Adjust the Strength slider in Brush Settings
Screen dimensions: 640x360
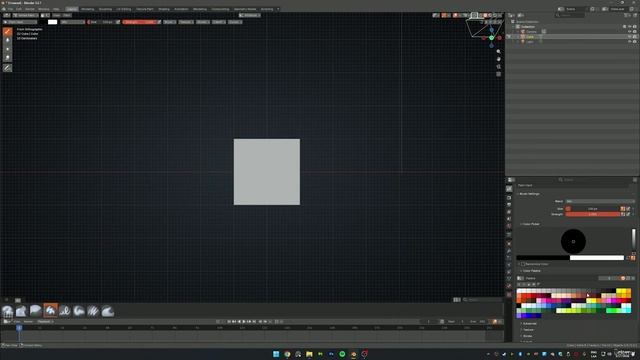593,214
